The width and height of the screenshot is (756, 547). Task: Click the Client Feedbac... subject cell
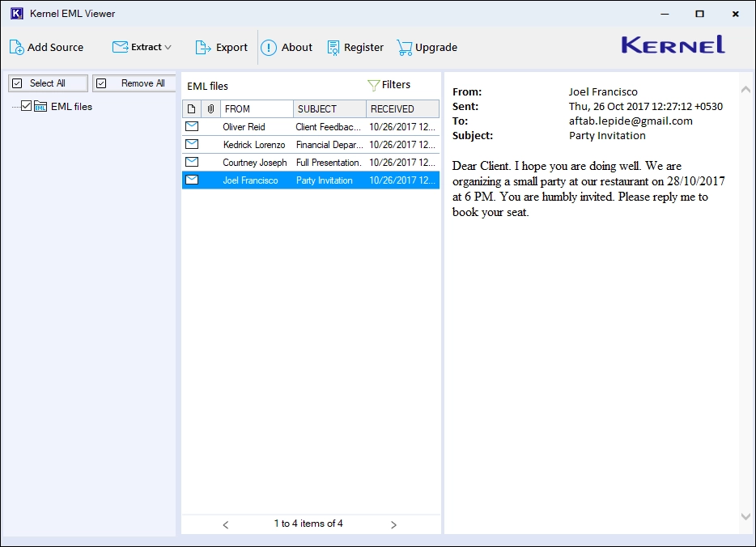pyautogui.click(x=329, y=127)
